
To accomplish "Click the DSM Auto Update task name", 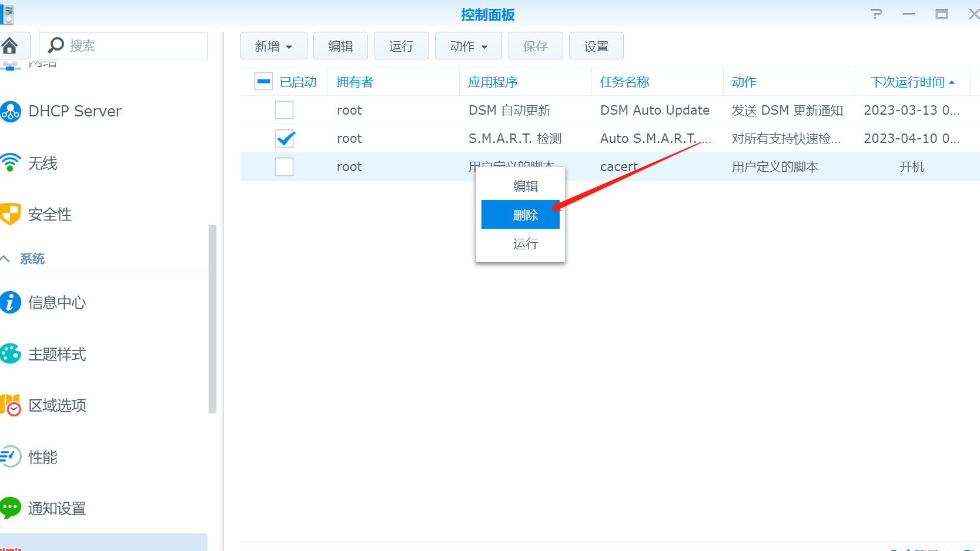I will 655,110.
